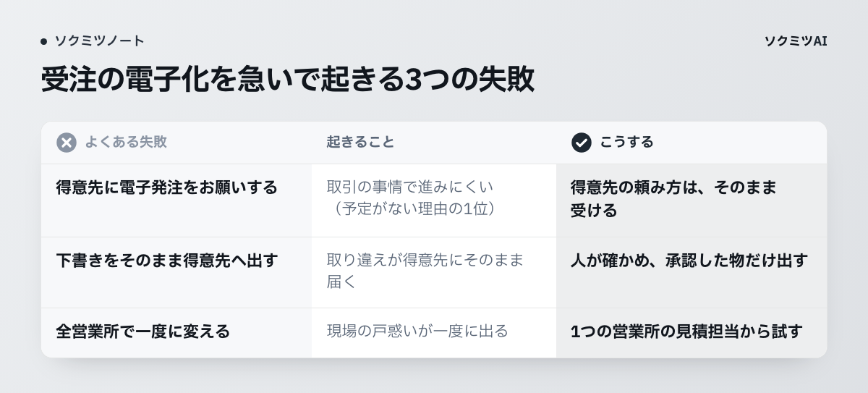
Task: Click the text 取り違えが得意先にそのまま届く
Action: point(425,271)
